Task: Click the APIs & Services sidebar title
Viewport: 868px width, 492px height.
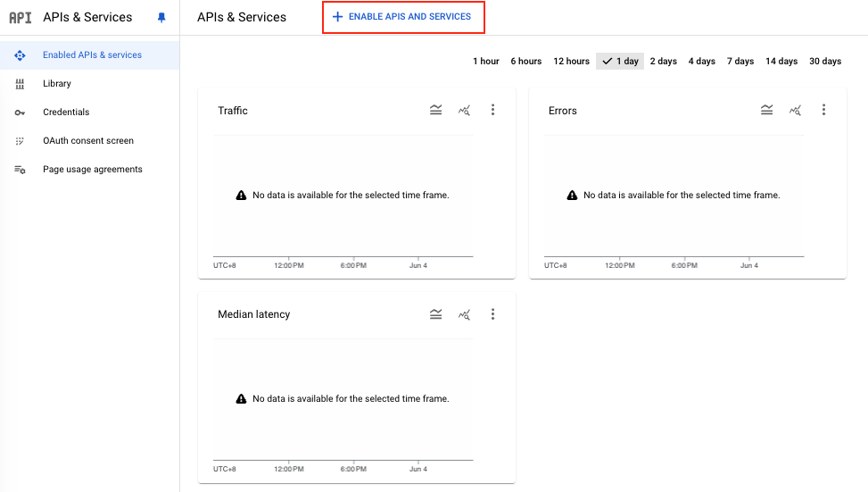Action: pos(87,17)
